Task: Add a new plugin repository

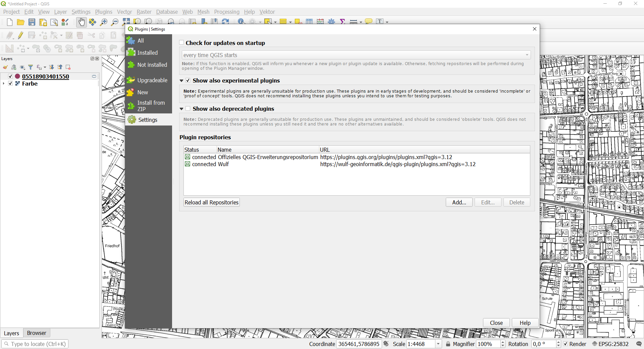Action: click(459, 202)
